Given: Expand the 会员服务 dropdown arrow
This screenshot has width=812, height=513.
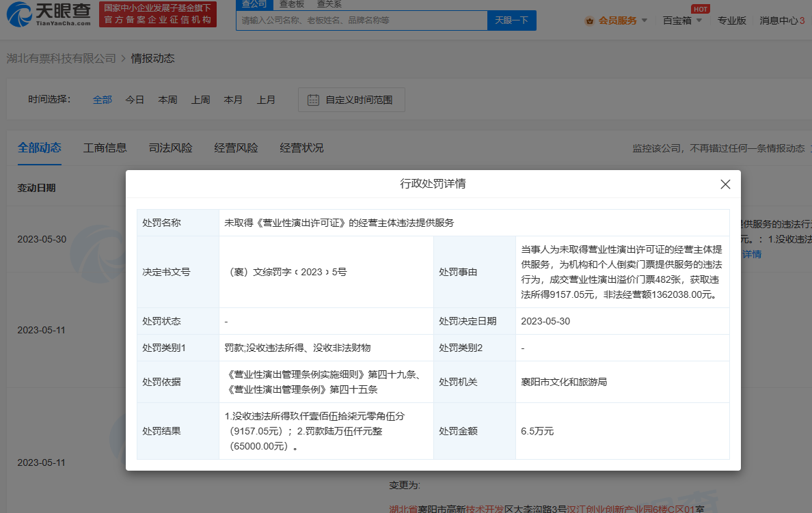Looking at the screenshot, I should coord(645,20).
